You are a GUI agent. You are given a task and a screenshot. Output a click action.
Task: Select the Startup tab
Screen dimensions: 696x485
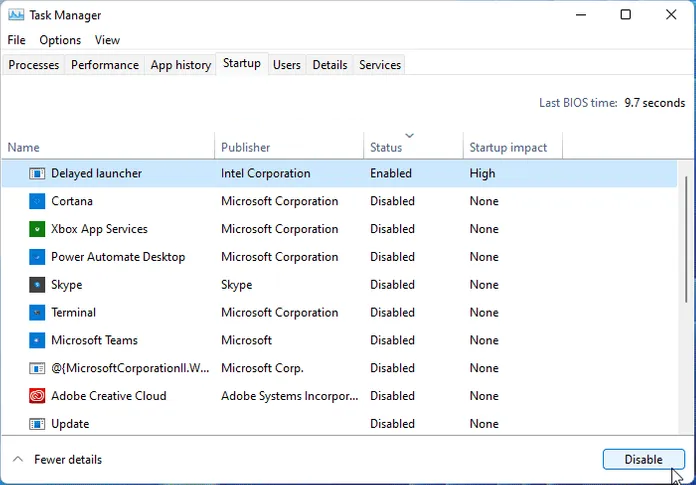click(241, 63)
